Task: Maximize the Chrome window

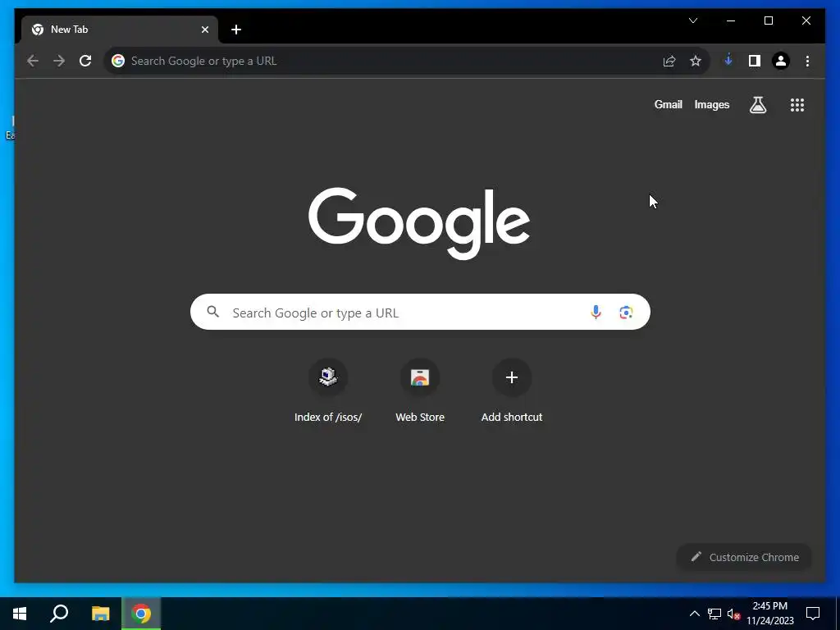Action: (x=768, y=21)
